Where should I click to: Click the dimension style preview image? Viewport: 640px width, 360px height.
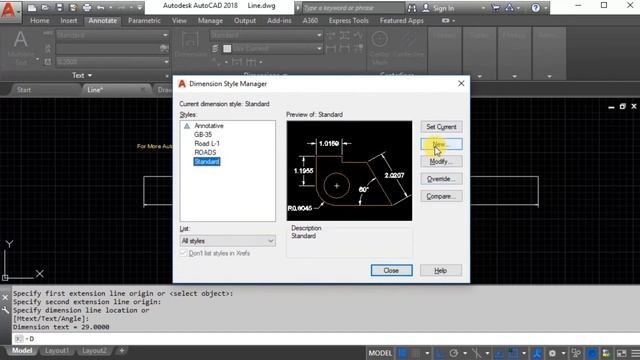tap(349, 171)
